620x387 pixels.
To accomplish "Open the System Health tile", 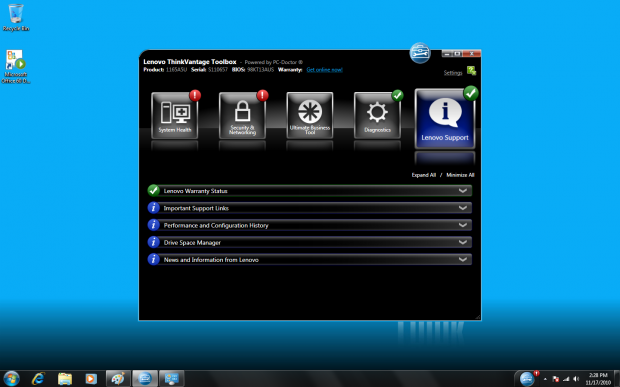I will 175,115.
